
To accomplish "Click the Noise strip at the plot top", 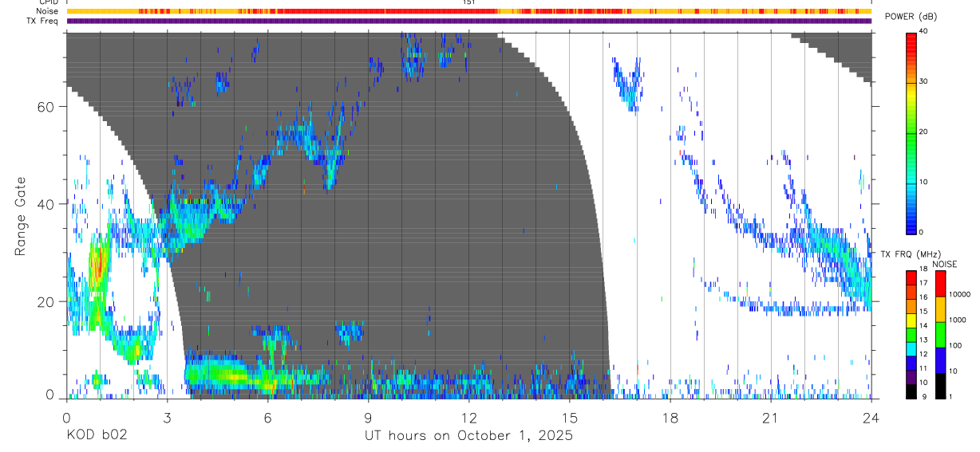I will coord(469,11).
